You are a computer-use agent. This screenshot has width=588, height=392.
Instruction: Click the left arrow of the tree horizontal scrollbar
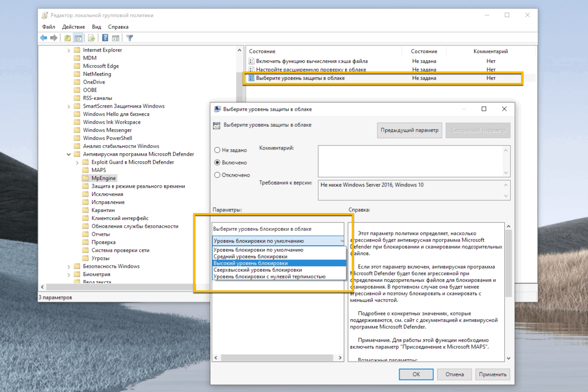[x=42, y=287]
